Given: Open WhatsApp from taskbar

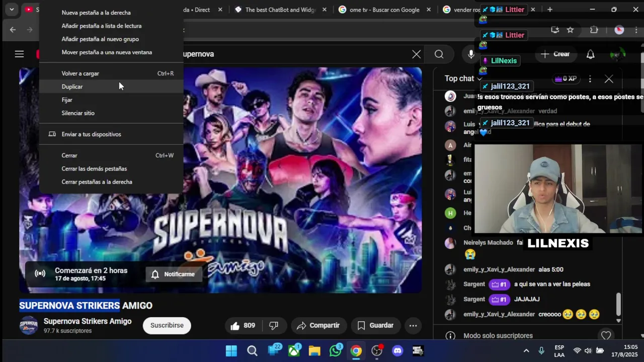Looking at the screenshot, I should [x=335, y=351].
